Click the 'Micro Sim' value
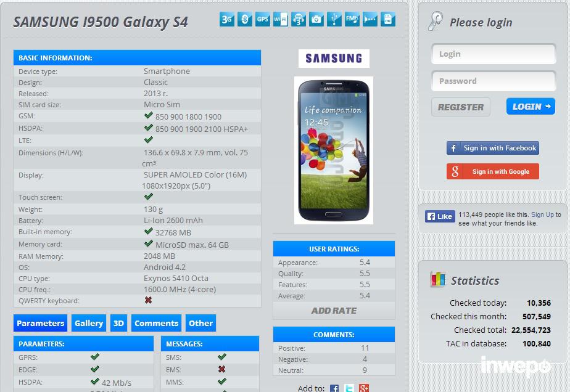Image resolution: width=570 pixels, height=392 pixels. click(x=162, y=104)
